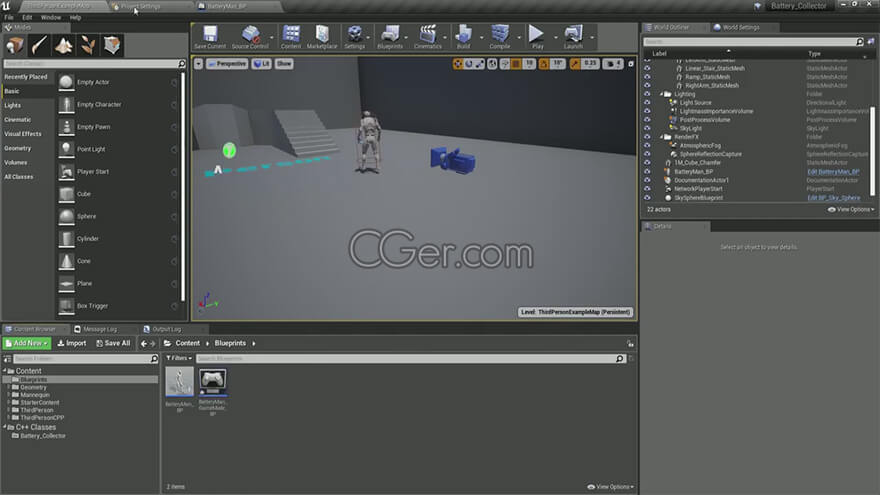Open the Settings toolbar icon
The image size is (880, 495).
coord(355,34)
